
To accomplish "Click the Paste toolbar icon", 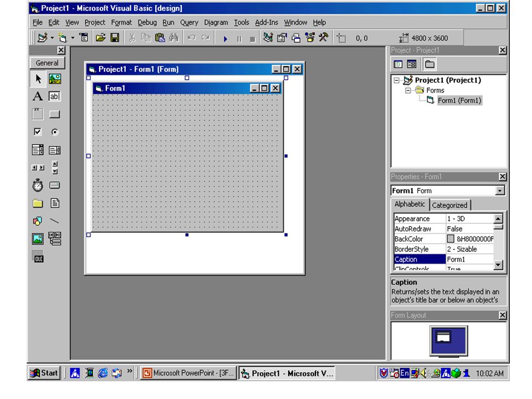I will click(x=160, y=38).
